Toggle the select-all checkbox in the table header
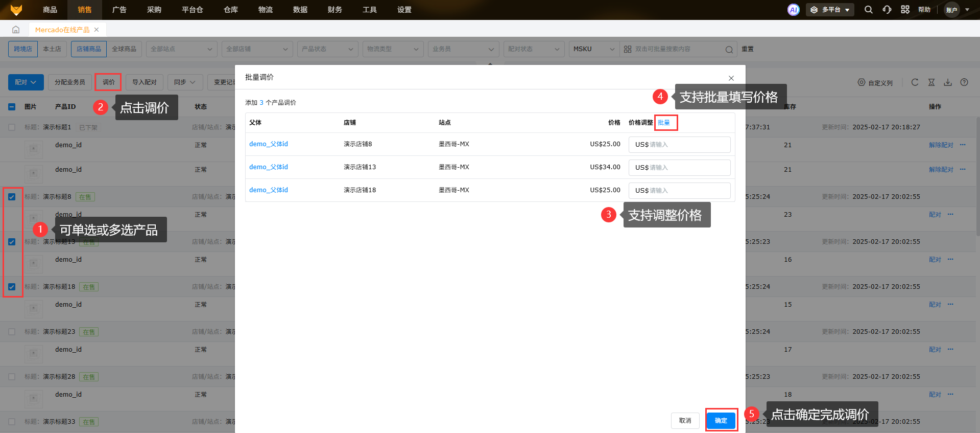 tap(12, 107)
